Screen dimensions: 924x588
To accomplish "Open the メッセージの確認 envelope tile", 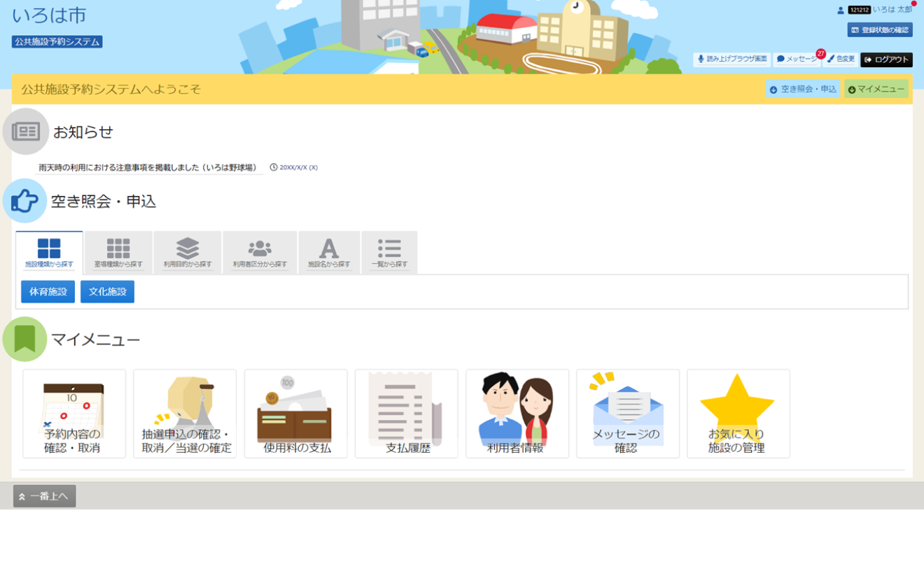I will [x=628, y=414].
